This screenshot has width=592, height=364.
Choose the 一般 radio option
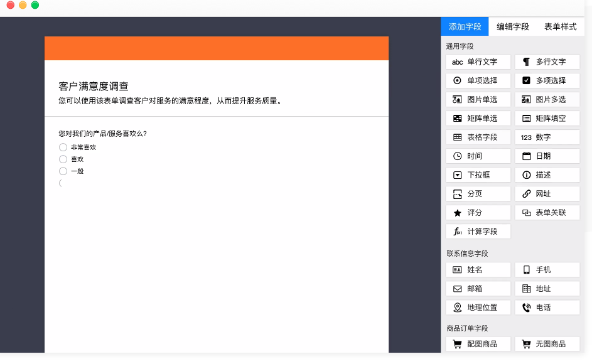click(63, 171)
